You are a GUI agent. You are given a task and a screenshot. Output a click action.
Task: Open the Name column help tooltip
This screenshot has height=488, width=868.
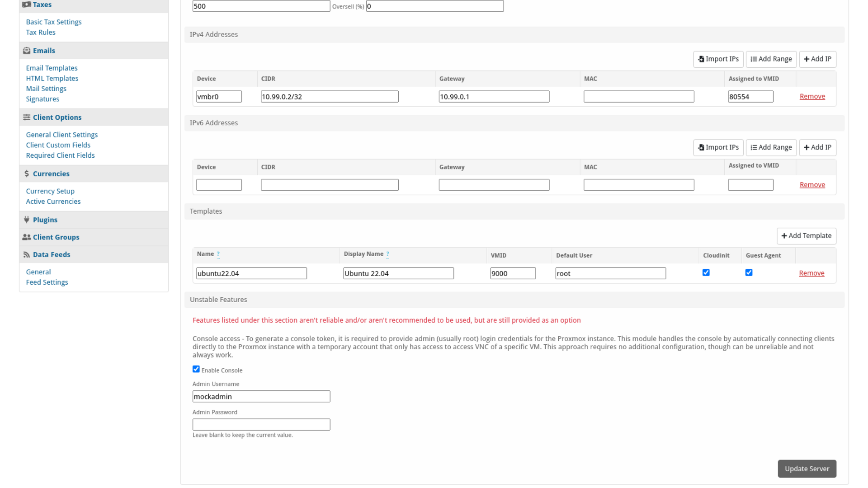[218, 254]
